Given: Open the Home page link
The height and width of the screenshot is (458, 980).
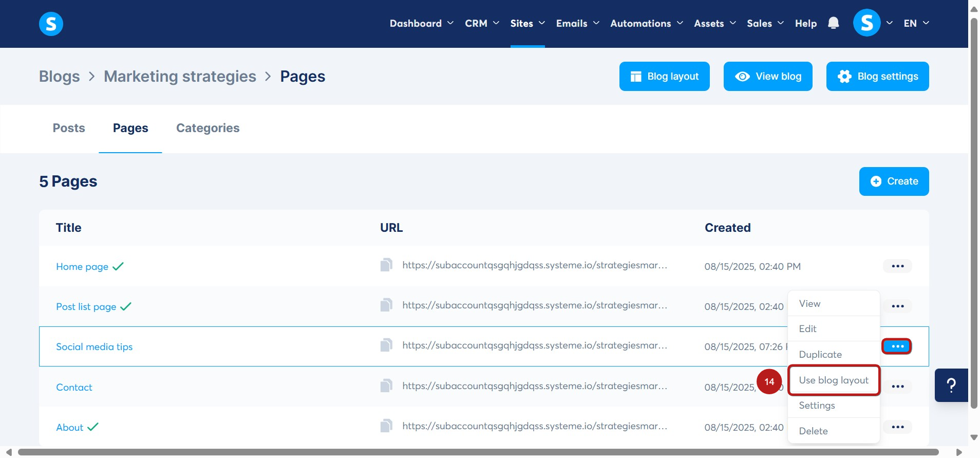Looking at the screenshot, I should coord(82,267).
